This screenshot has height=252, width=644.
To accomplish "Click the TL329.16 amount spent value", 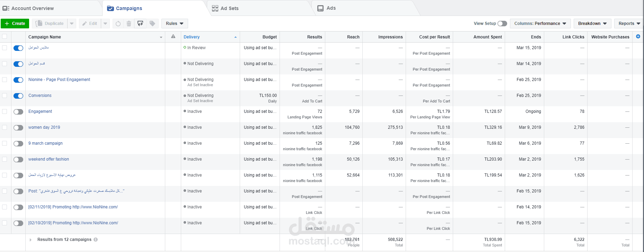I will coord(493,127).
